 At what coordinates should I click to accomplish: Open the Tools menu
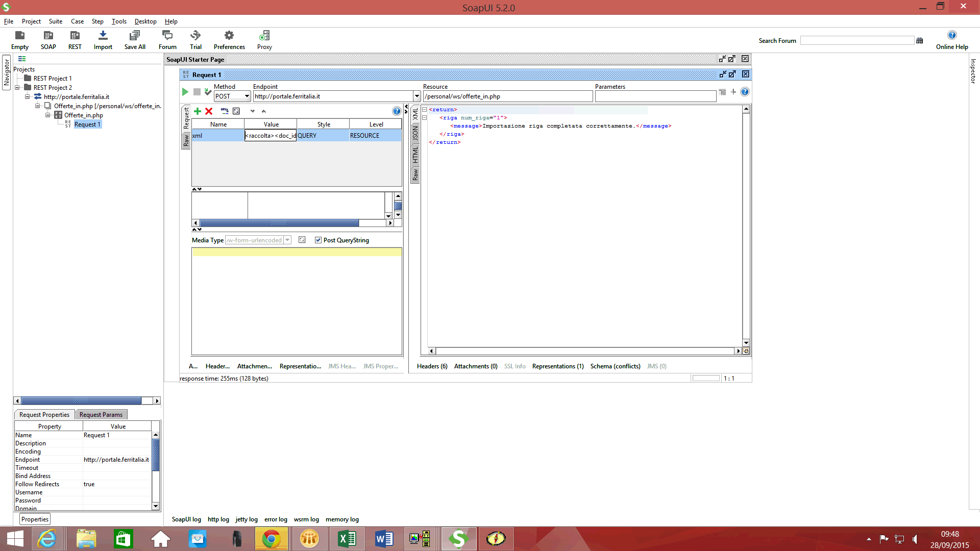click(x=119, y=21)
